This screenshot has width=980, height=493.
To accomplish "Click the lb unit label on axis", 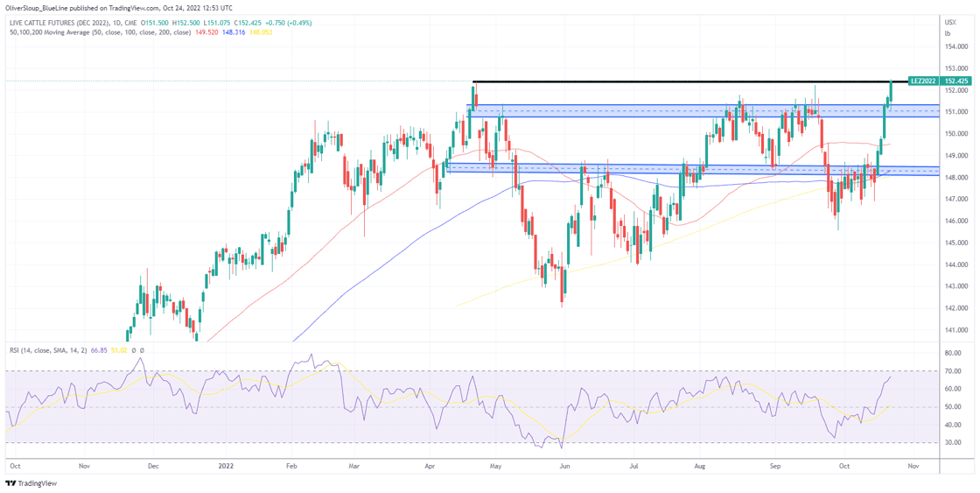I will (x=948, y=32).
